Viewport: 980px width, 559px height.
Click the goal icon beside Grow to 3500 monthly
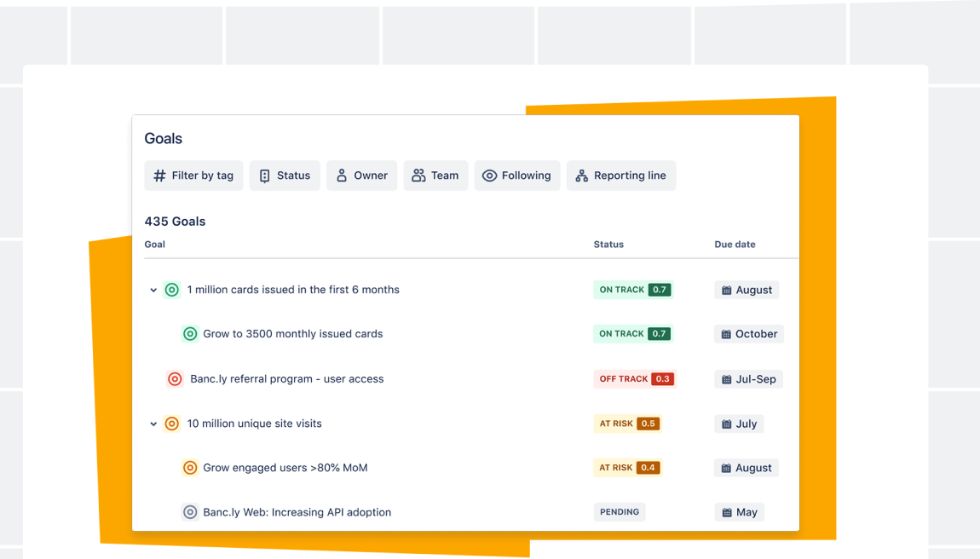tap(190, 334)
